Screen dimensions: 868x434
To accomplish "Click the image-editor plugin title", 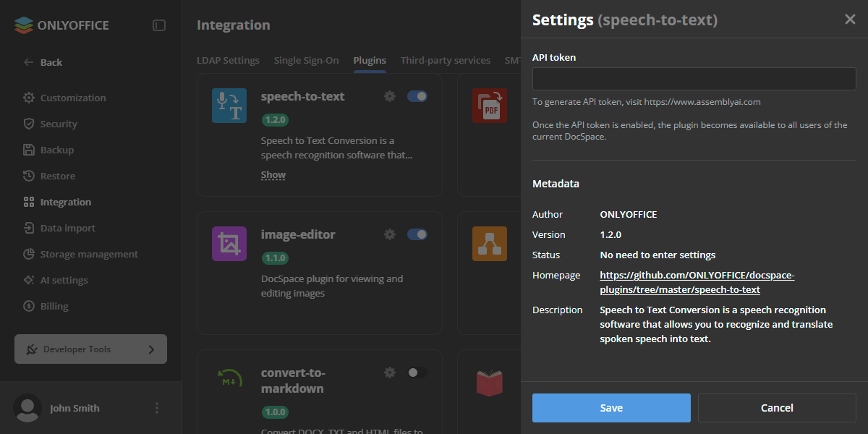I will (x=298, y=234).
